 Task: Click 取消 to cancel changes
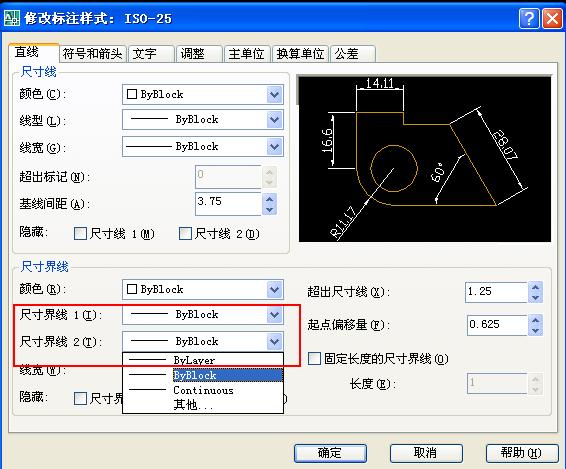426,453
